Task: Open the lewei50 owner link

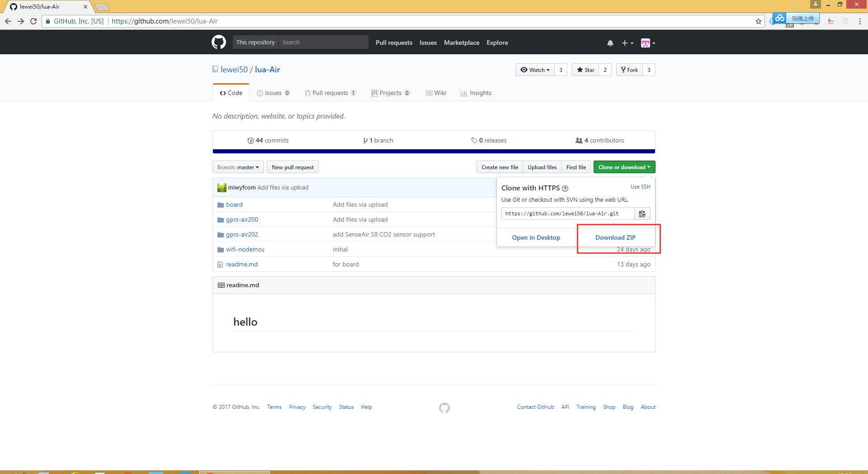Action: point(234,70)
